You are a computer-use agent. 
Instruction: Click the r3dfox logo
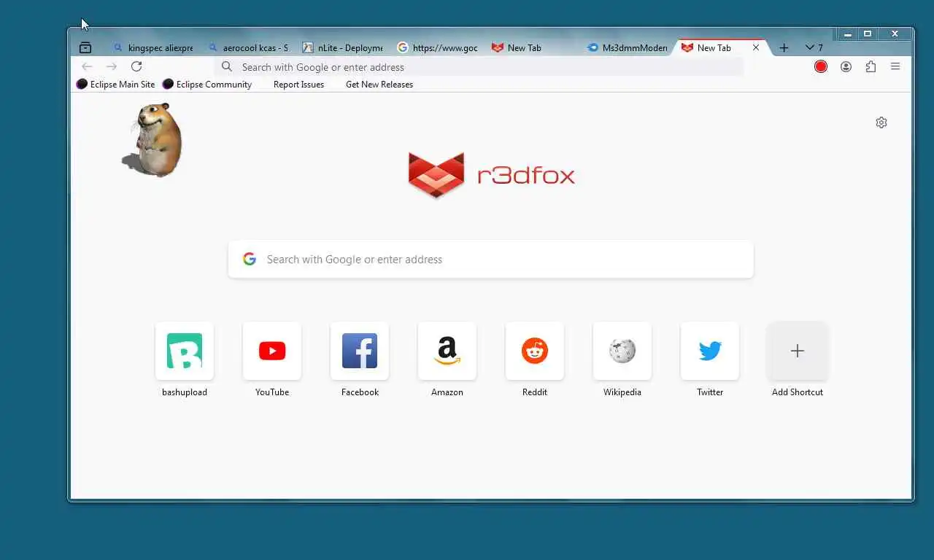tap(491, 175)
